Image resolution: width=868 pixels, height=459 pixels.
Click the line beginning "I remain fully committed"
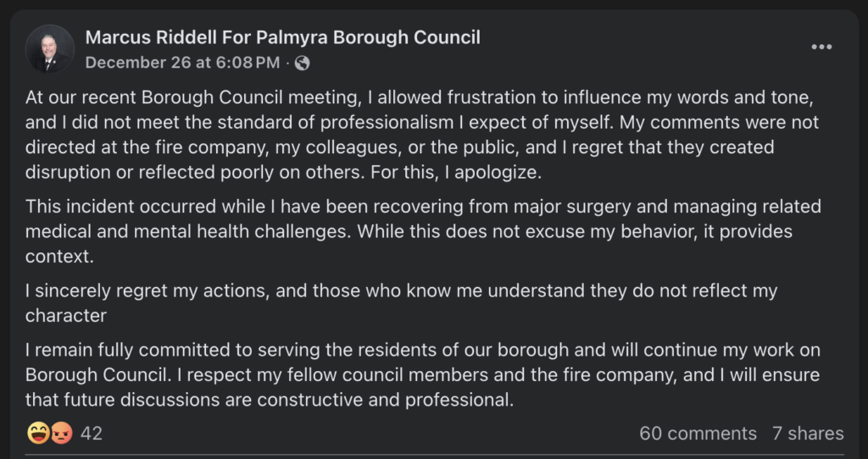pyautogui.click(x=422, y=350)
